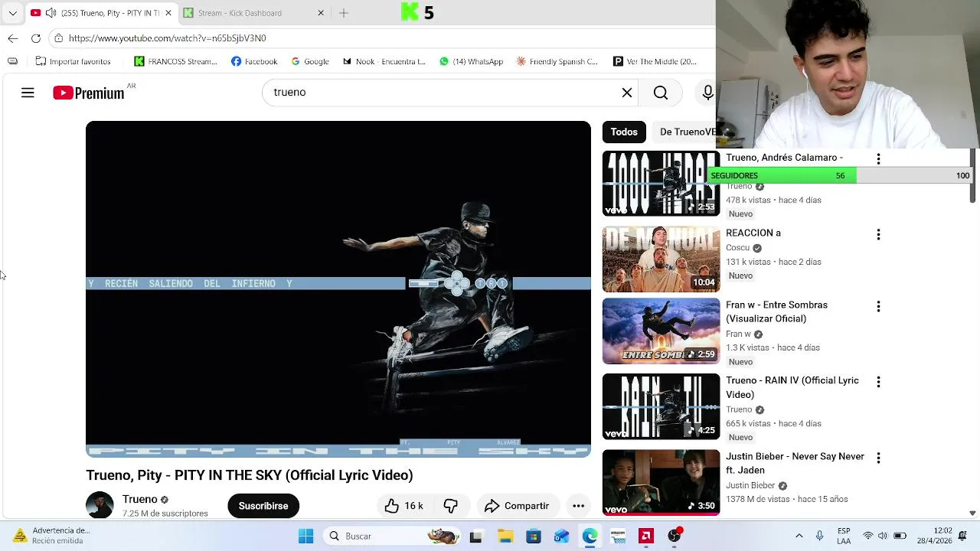This screenshot has height=551, width=980.
Task: Toggle the favorites sidebar icon
Action: click(x=12, y=61)
